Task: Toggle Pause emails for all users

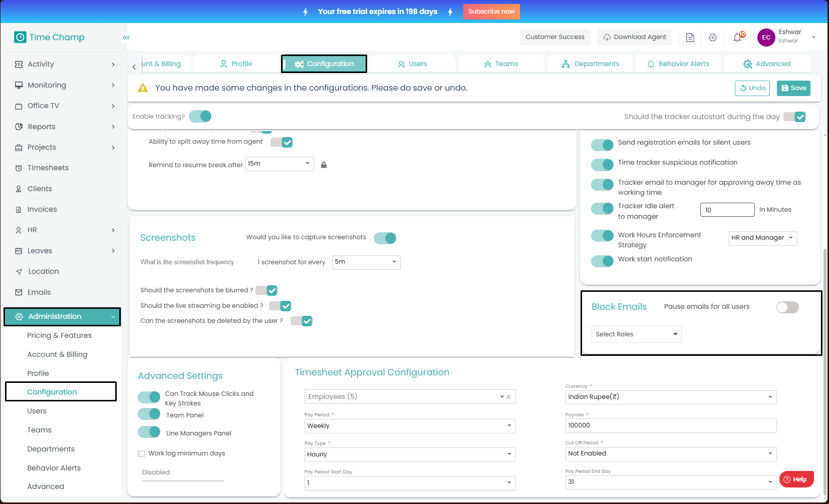Action: [787, 307]
